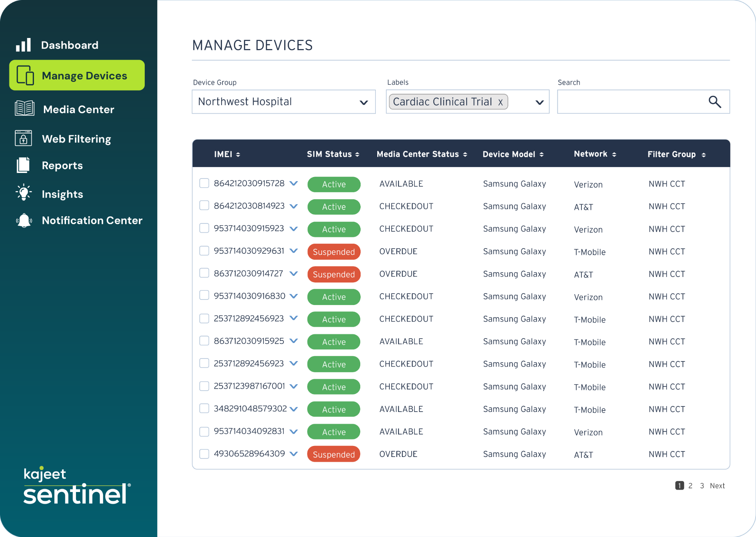Viewport: 756px width, 537px height.
Task: Open the Labels dropdown arrow
Action: (x=539, y=103)
